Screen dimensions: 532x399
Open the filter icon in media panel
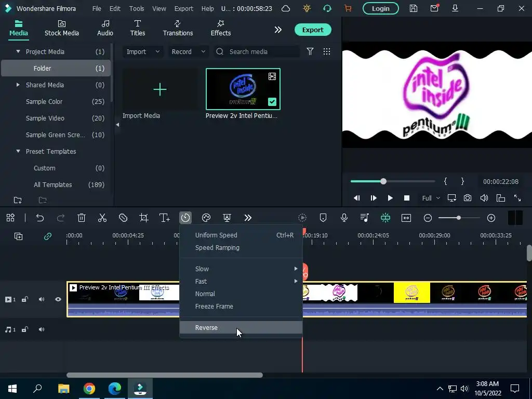click(310, 51)
